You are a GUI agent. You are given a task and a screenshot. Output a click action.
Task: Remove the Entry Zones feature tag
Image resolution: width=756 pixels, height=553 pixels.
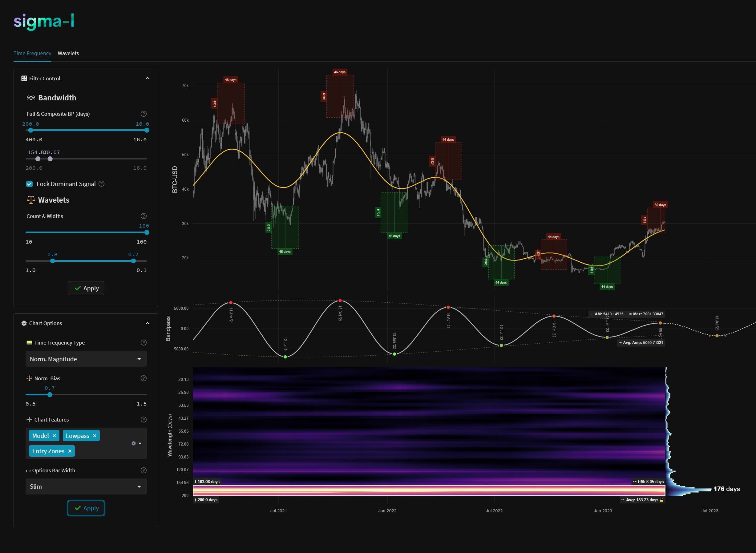[x=70, y=451]
